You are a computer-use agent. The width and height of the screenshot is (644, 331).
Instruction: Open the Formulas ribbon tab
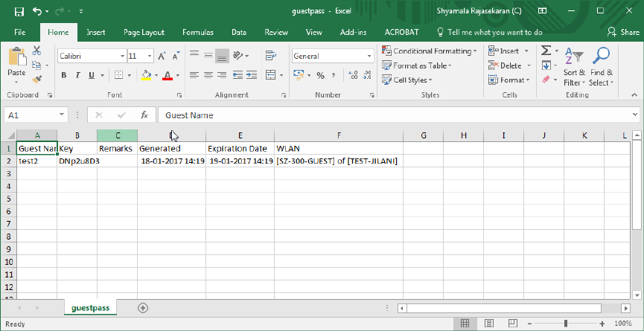click(x=198, y=33)
